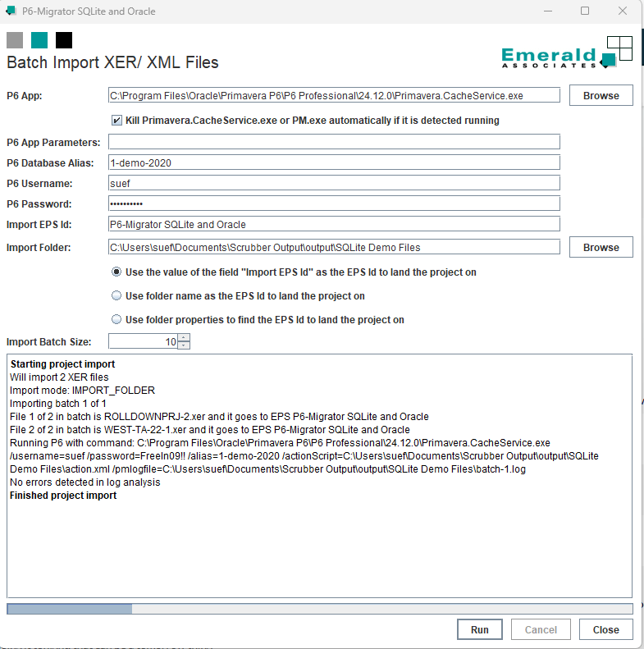Click the Run button
644x649 pixels.
coord(480,629)
